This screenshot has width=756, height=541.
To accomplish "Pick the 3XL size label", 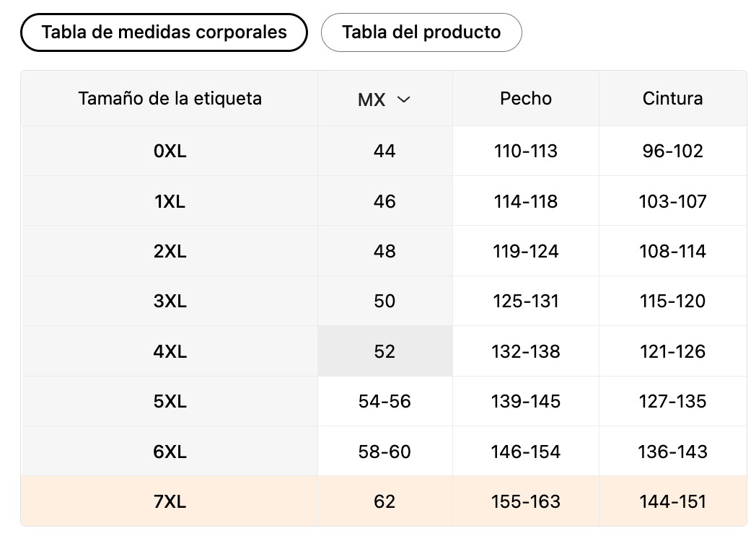I will [x=170, y=301].
